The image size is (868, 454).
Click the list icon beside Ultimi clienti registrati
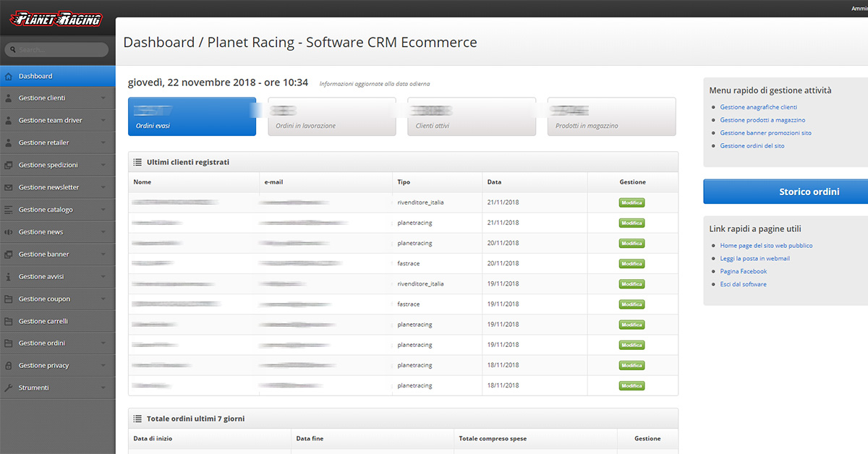coord(137,162)
